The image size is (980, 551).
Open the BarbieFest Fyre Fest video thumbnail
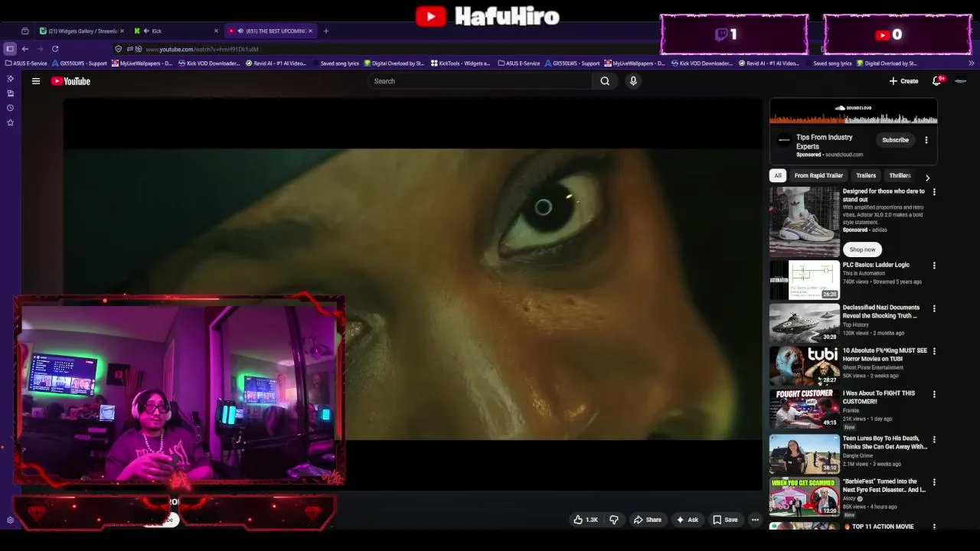(x=805, y=497)
